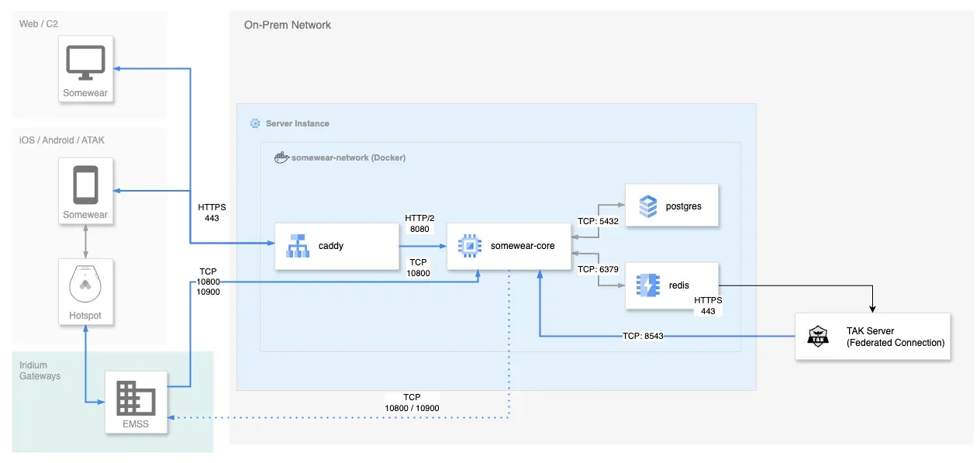The height and width of the screenshot is (463, 980).
Task: Click the 'HTTPS 443' label near caddy
Action: pyautogui.click(x=212, y=212)
